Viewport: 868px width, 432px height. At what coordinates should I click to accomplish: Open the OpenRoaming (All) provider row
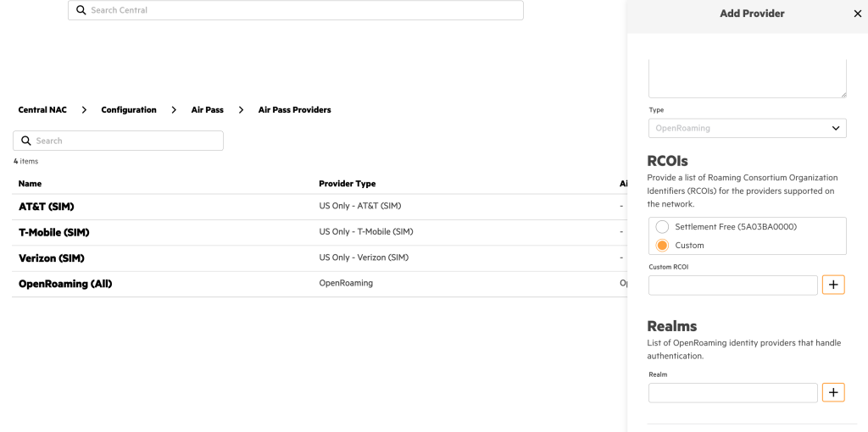point(65,284)
